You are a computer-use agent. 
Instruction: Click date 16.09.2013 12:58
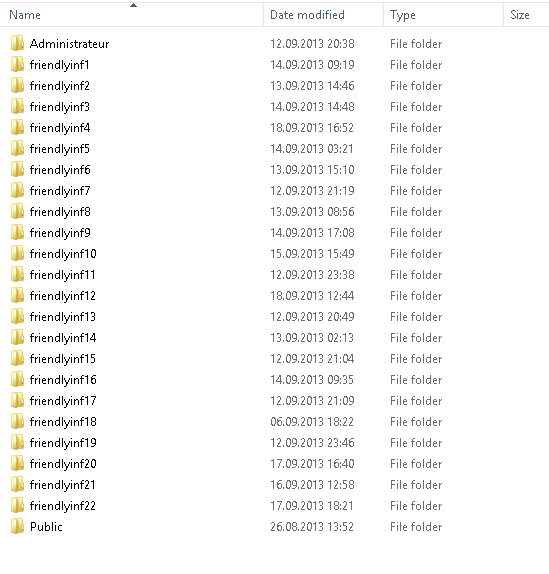(312, 484)
